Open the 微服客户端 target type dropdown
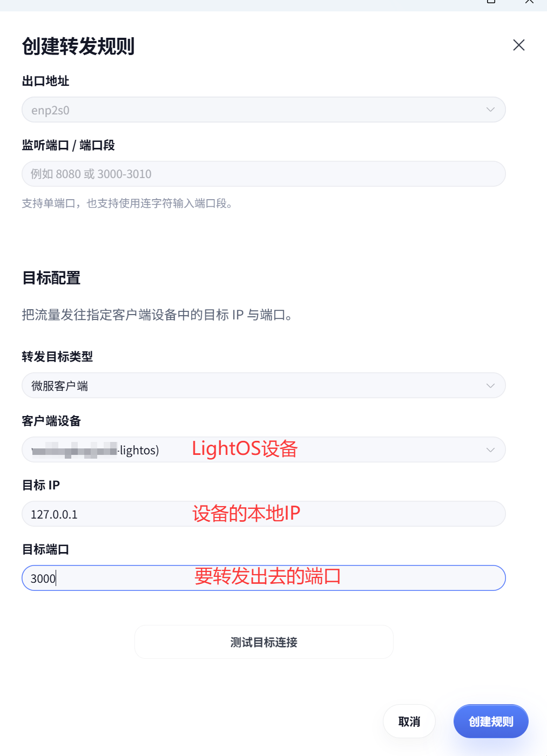The image size is (547, 756). (x=264, y=386)
